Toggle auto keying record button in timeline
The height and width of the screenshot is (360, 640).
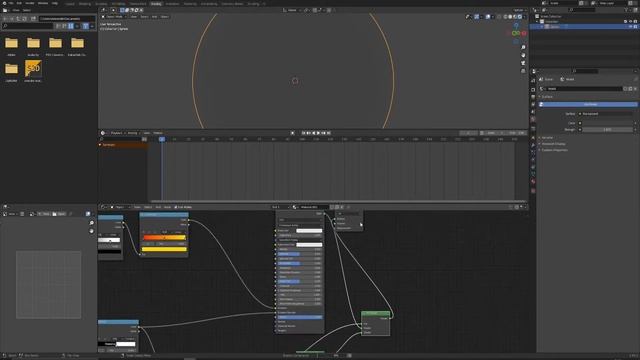tap(292, 133)
